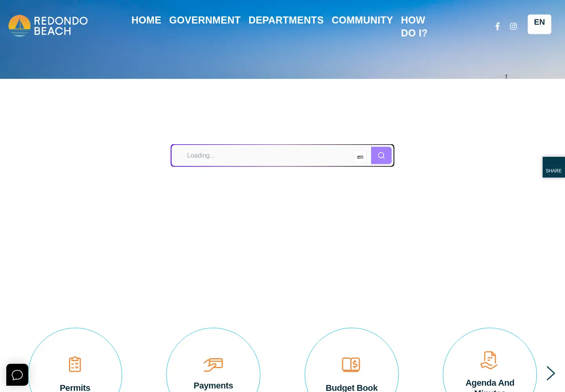Open the Payments link label
The height and width of the screenshot is (392, 565).
coord(213,386)
